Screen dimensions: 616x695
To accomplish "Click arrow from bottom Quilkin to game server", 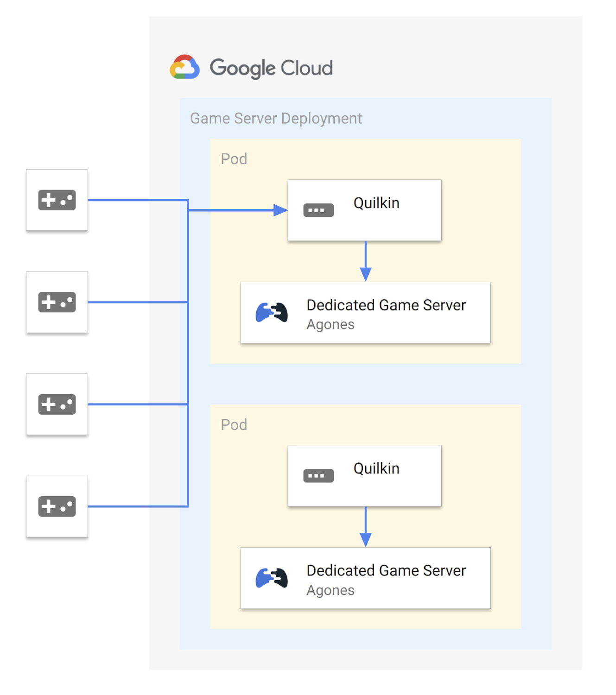I will (366, 527).
